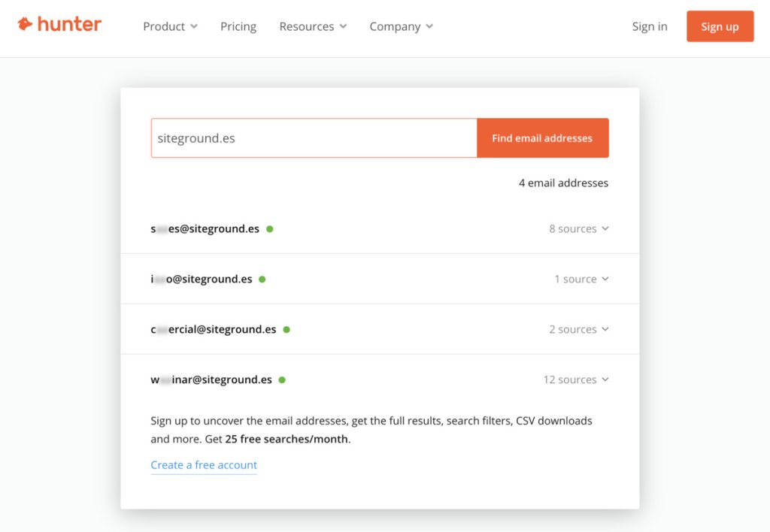The width and height of the screenshot is (770, 532).
Task: Select the email ending o@siteground.es
Action: click(202, 280)
